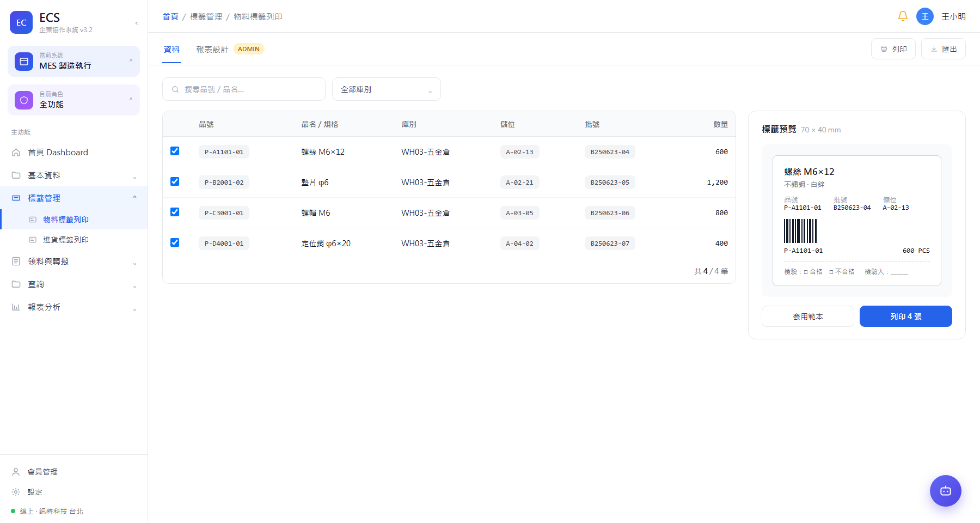The image size is (980, 523).
Task: Open the 全部庫別 warehouse dropdown
Action: point(387,89)
